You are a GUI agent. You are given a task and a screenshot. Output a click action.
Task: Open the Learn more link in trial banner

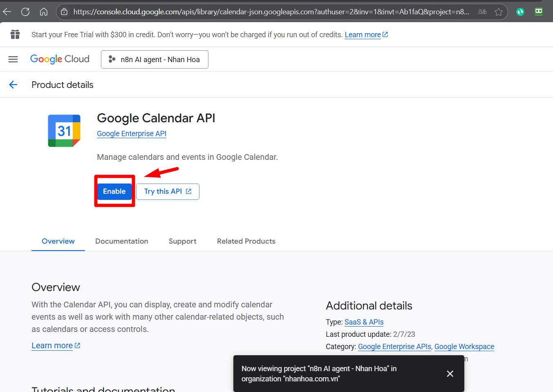coord(366,35)
